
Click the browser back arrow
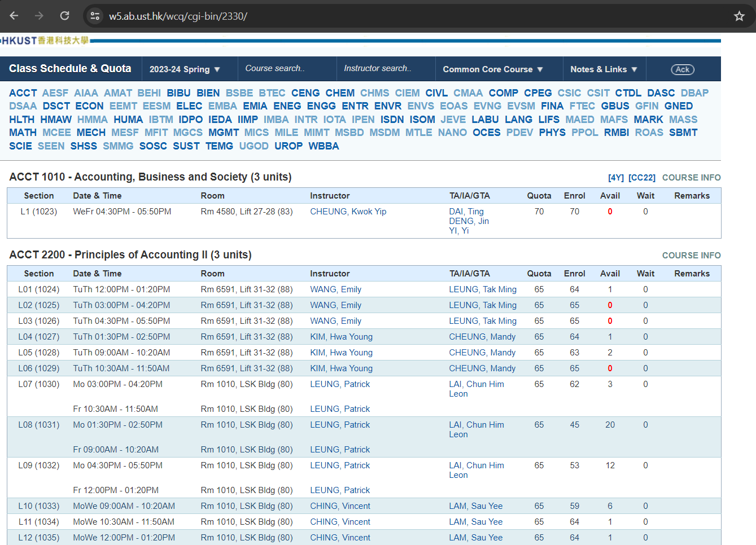coord(14,16)
